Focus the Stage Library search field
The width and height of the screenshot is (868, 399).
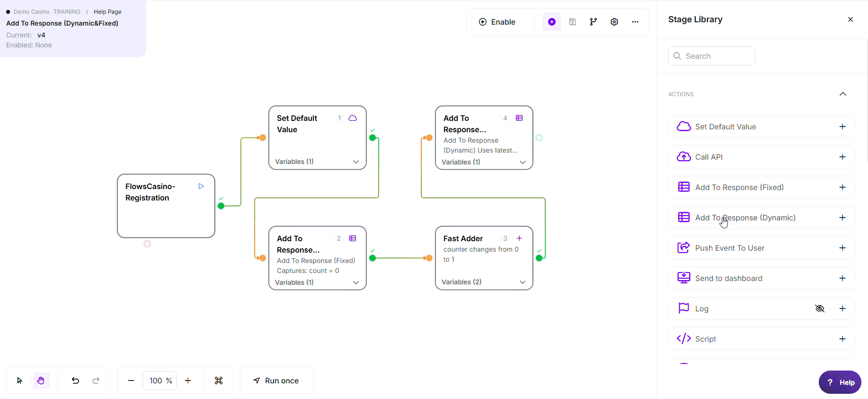(x=711, y=56)
